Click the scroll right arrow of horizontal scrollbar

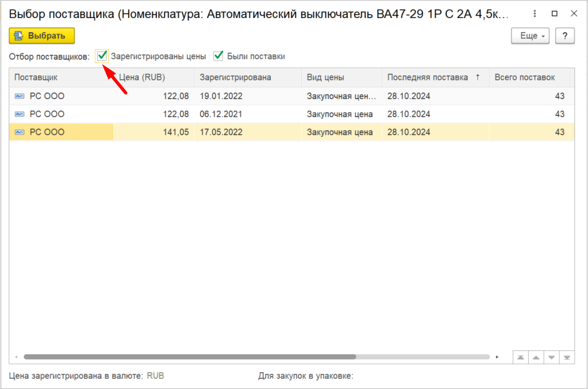coord(497,357)
